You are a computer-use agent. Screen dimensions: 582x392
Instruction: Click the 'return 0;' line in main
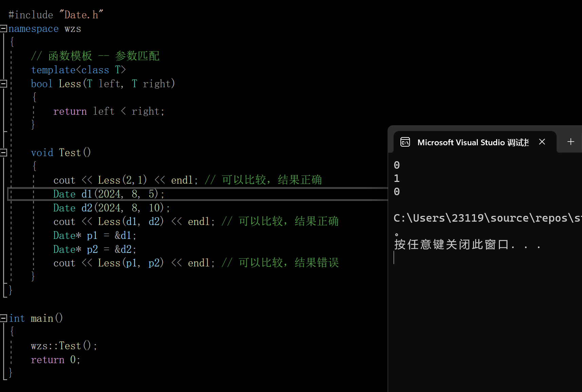[56, 360]
